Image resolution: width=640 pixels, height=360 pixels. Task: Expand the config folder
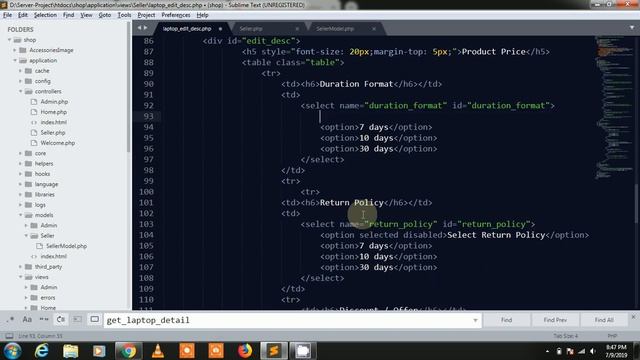point(20,81)
